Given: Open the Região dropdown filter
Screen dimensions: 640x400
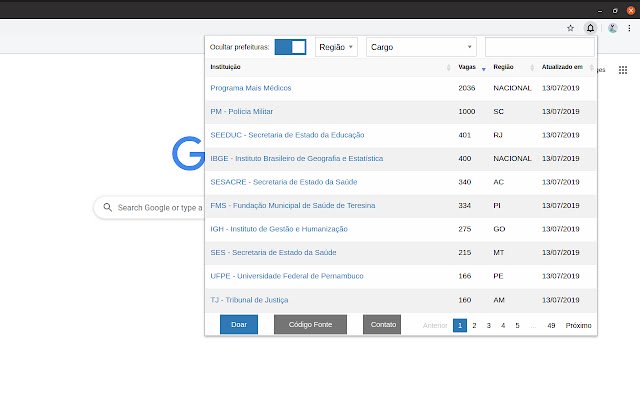Looking at the screenshot, I should click(x=336, y=47).
